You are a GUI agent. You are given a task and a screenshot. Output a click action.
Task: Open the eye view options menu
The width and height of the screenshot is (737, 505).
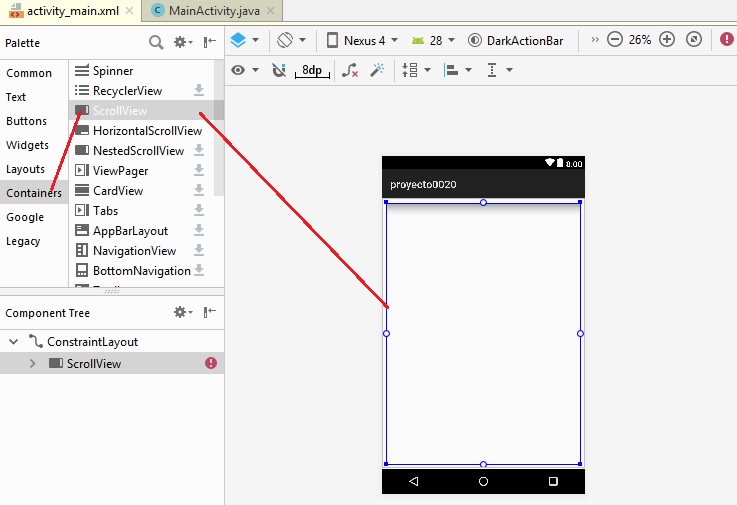click(244, 70)
